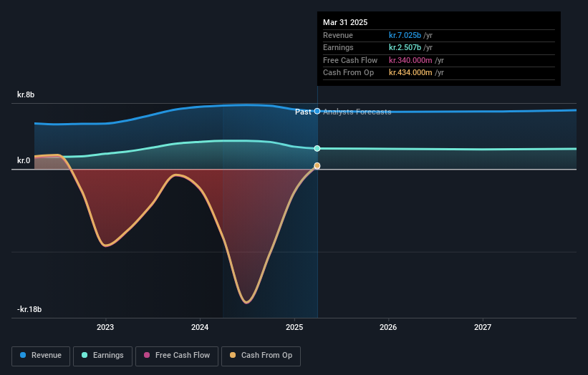Click the 'Earnings' tooltip row label
The width and height of the screenshot is (588, 375).
click(338, 47)
